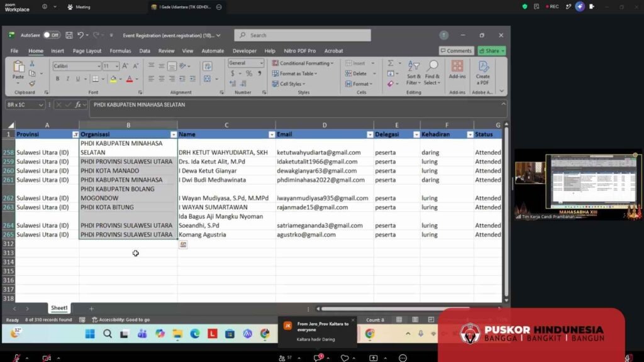This screenshot has height=362, width=644.
Task: Switch to the Page Layout tab
Action: coord(87,51)
